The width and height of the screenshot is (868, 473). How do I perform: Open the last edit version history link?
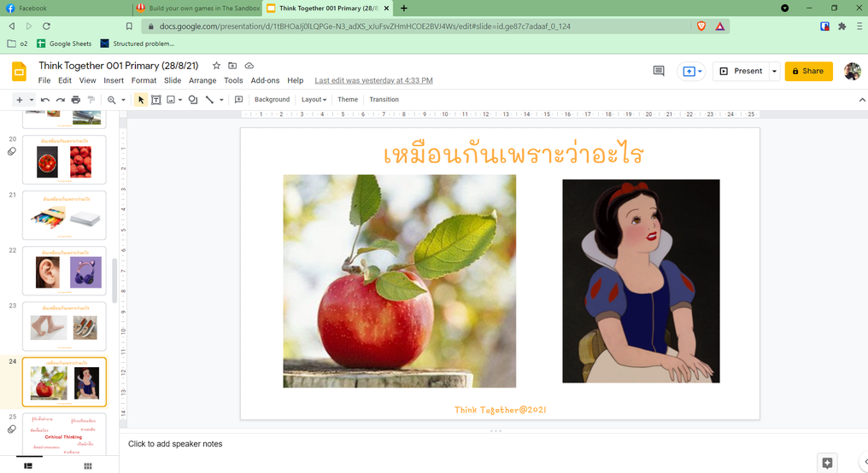373,80
